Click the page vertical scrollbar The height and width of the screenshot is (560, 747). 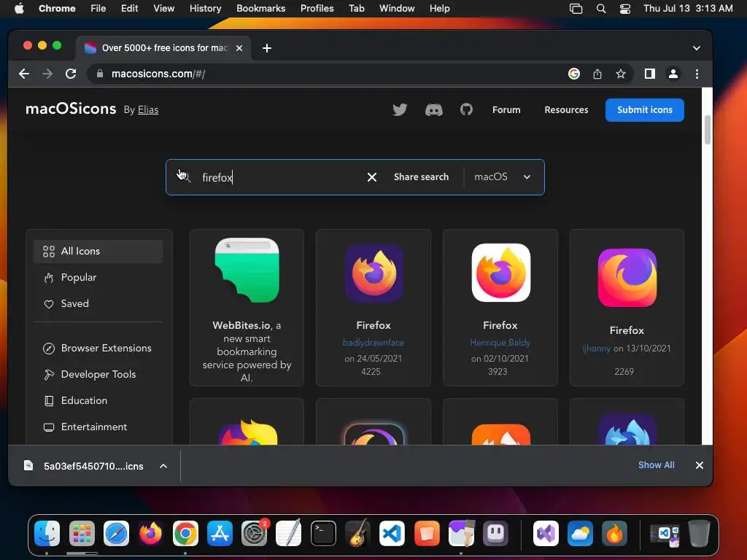pos(708,130)
